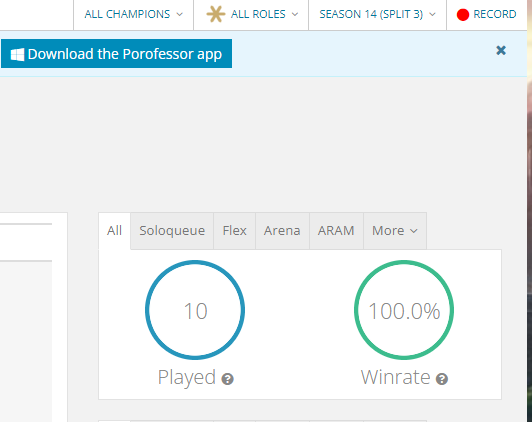Switch to the Soloqueue tab
The height and width of the screenshot is (422, 532).
(172, 231)
